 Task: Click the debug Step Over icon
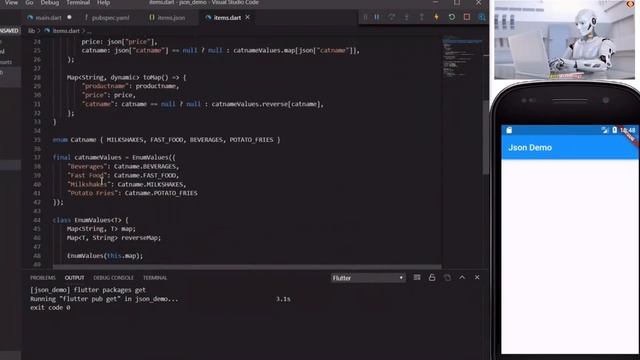(x=391, y=17)
